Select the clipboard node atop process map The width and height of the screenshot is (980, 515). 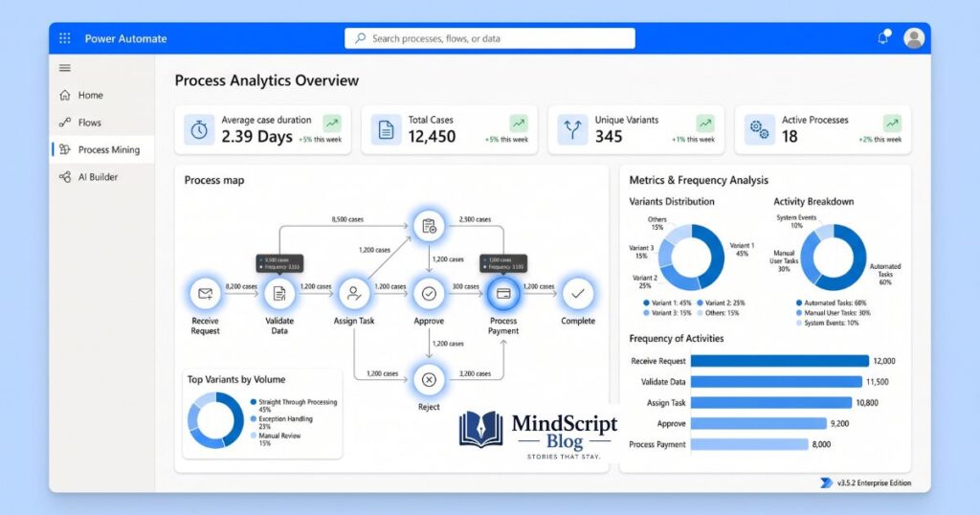click(429, 226)
